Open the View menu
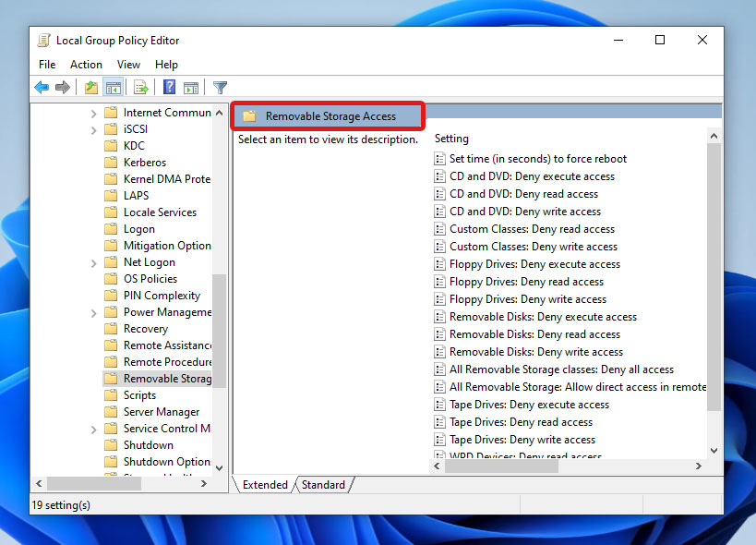The height and width of the screenshot is (545, 756). (128, 65)
